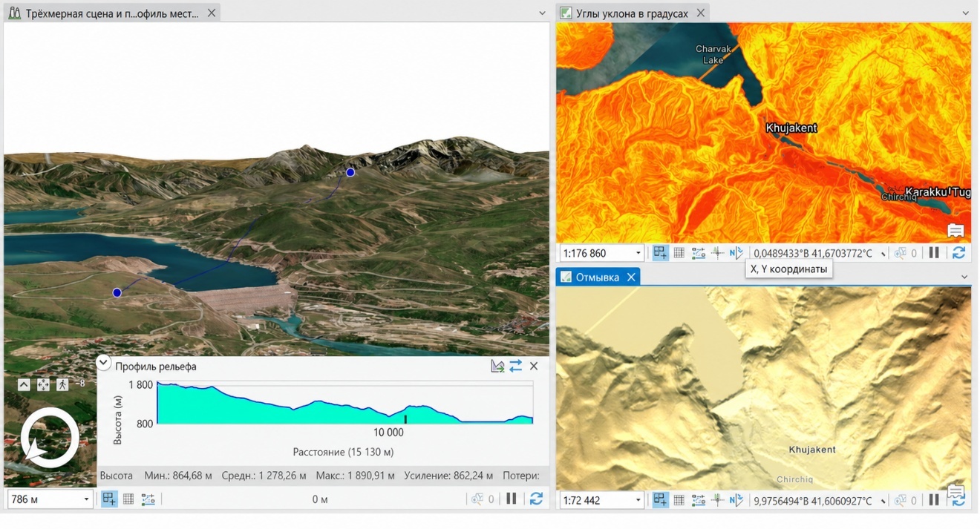Pause drawing in the slope map
980x529 pixels.
pyautogui.click(x=934, y=252)
